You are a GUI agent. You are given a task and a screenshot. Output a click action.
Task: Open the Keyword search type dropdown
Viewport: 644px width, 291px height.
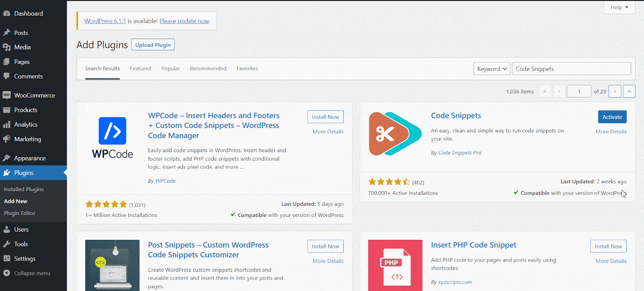coord(492,69)
